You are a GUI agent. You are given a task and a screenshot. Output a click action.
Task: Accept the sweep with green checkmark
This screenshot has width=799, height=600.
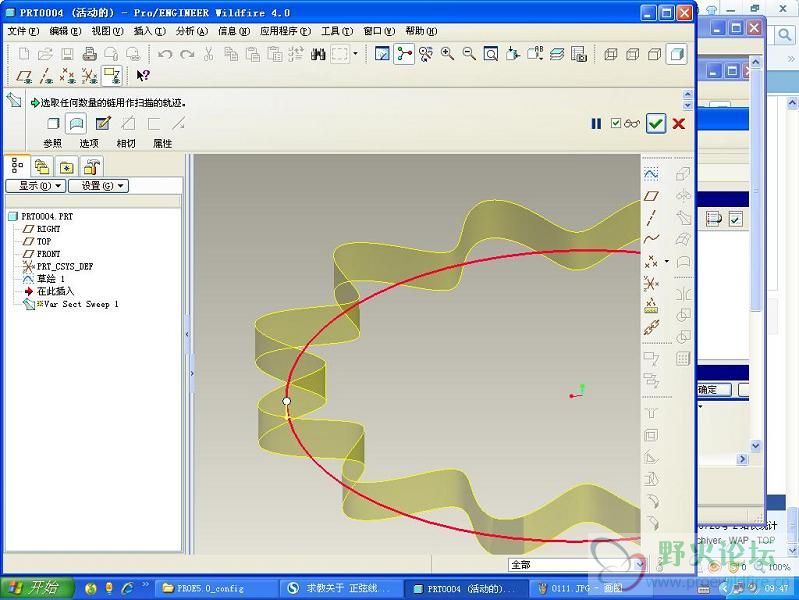click(656, 123)
